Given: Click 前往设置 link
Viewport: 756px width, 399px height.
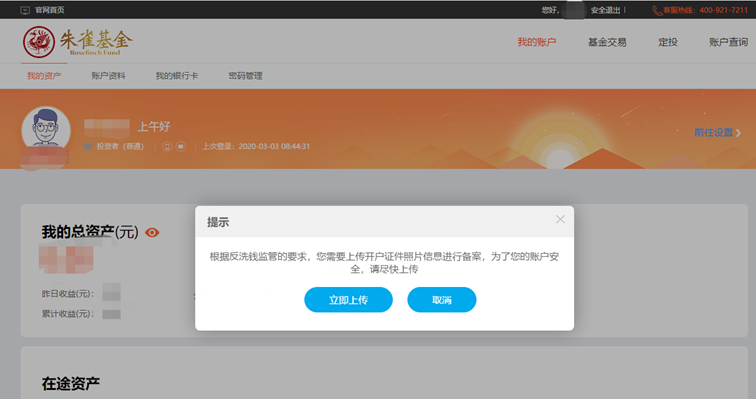Looking at the screenshot, I should click(x=714, y=133).
